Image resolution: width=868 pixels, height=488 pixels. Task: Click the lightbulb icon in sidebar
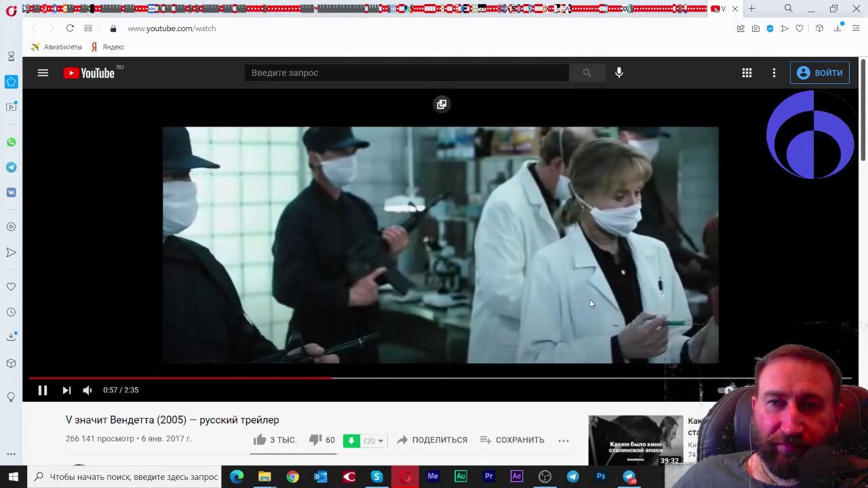pyautogui.click(x=11, y=397)
